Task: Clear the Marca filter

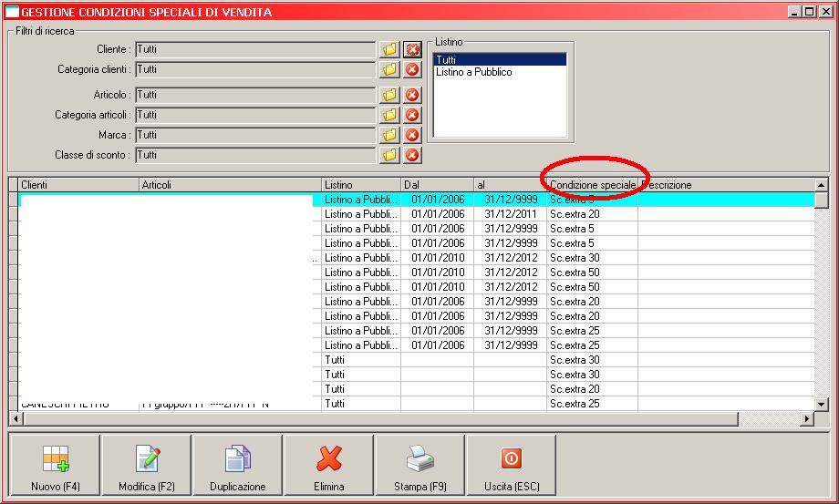Action: click(x=412, y=135)
